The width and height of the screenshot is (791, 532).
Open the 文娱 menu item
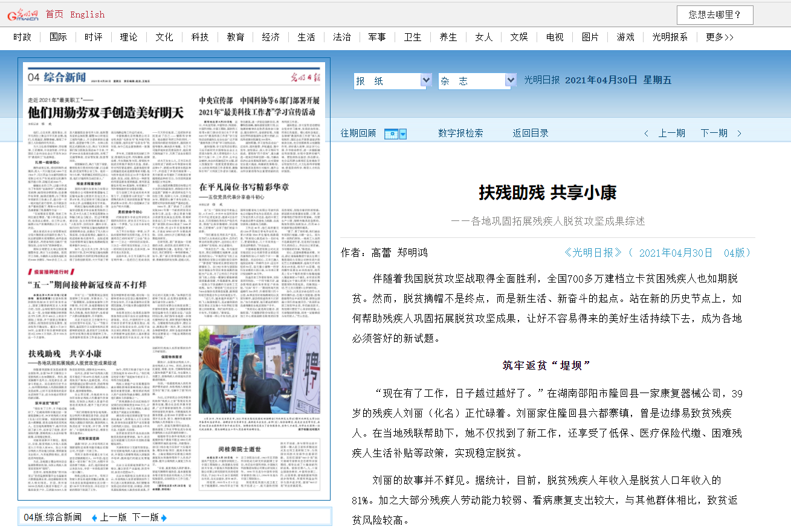point(518,37)
